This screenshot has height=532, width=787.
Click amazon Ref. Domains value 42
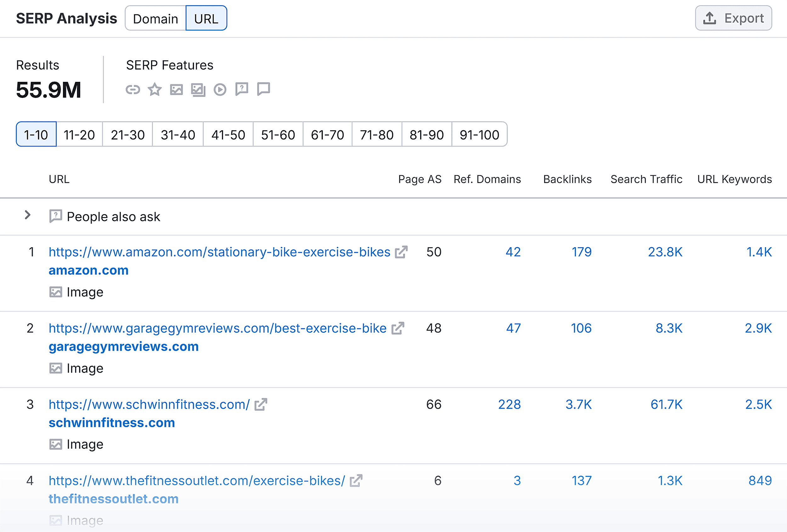(x=513, y=252)
